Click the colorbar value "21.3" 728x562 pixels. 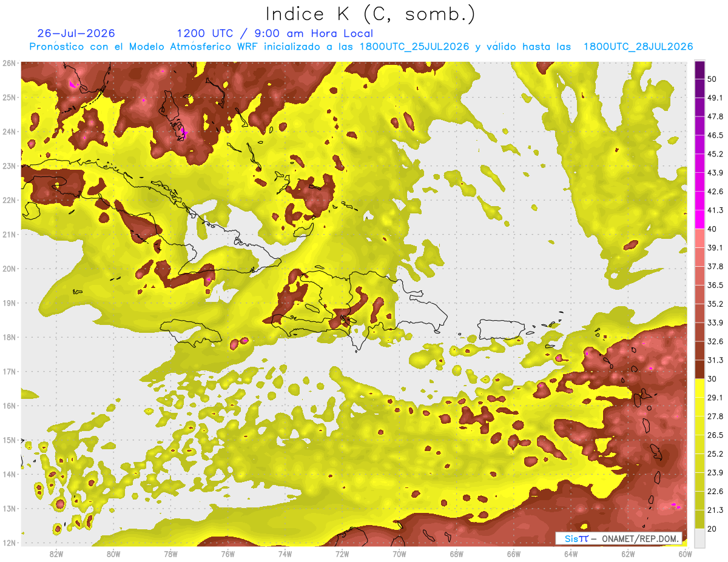click(x=716, y=510)
